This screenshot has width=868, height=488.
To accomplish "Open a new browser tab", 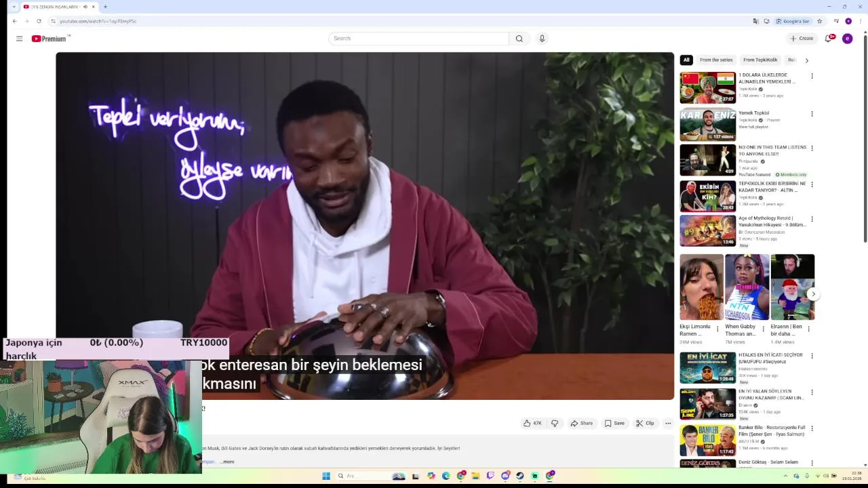I will pos(105,7).
